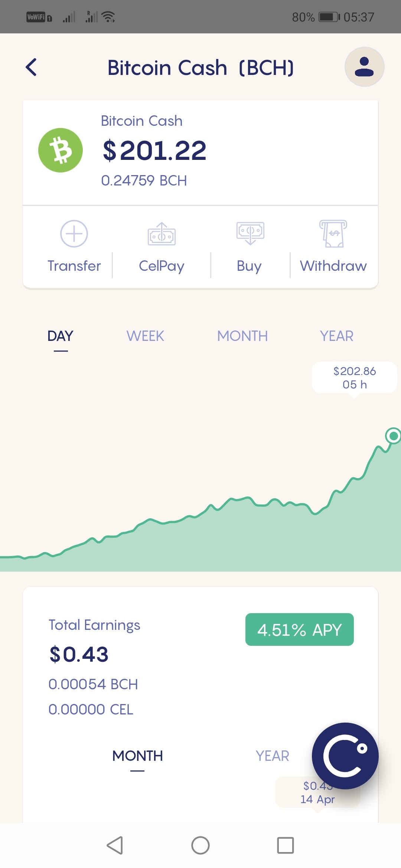Go back using the left chevron
401x868 pixels.
(31, 67)
